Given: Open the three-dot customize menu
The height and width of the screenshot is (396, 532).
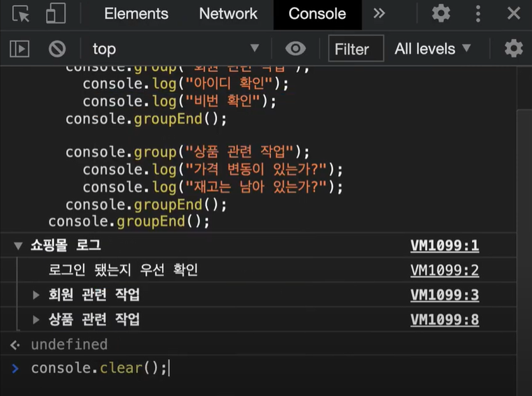Looking at the screenshot, I should (478, 14).
